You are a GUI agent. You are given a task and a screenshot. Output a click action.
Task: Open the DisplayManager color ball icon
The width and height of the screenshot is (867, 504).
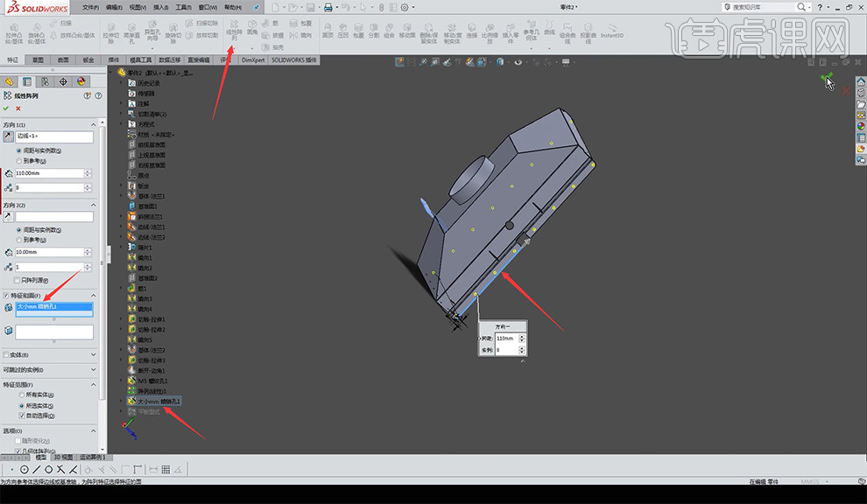click(81, 81)
